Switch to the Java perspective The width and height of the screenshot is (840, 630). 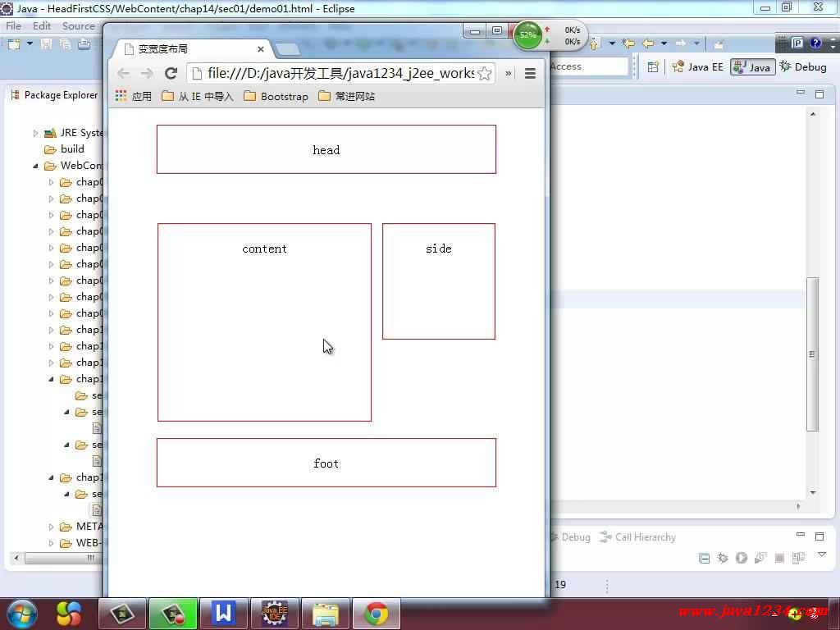click(x=753, y=67)
